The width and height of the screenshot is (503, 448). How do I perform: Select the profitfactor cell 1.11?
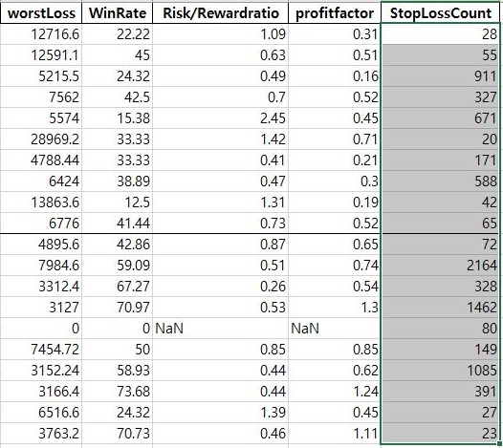click(335, 434)
